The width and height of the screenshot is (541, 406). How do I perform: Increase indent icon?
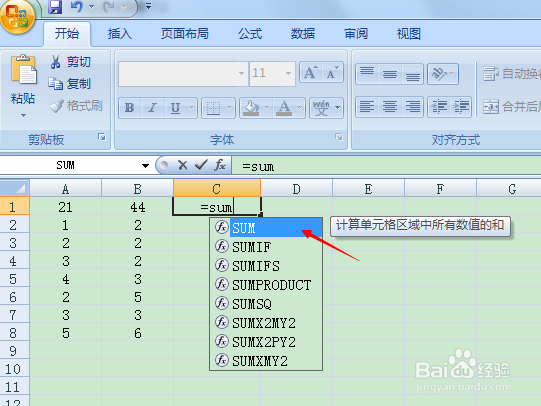[x=461, y=107]
